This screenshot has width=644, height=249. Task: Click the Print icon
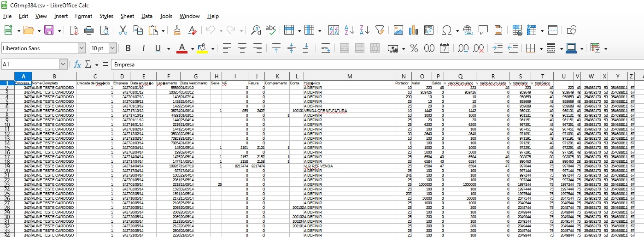[89, 30]
